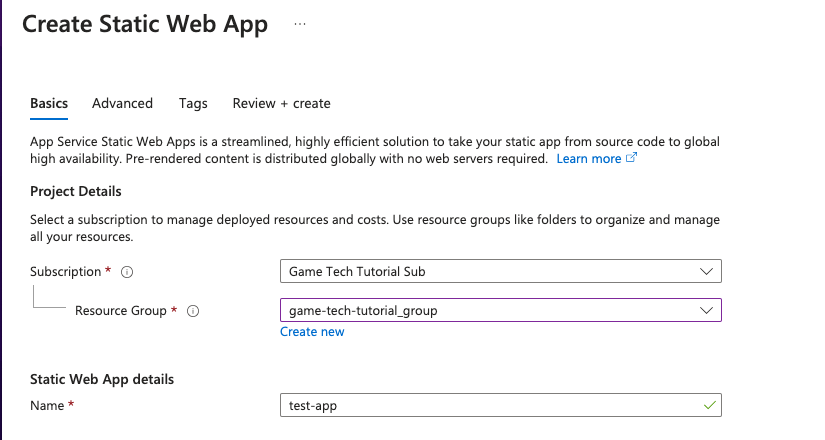825x440 pixels.
Task: Click the Resource Group info icon
Action: pyautogui.click(x=193, y=311)
